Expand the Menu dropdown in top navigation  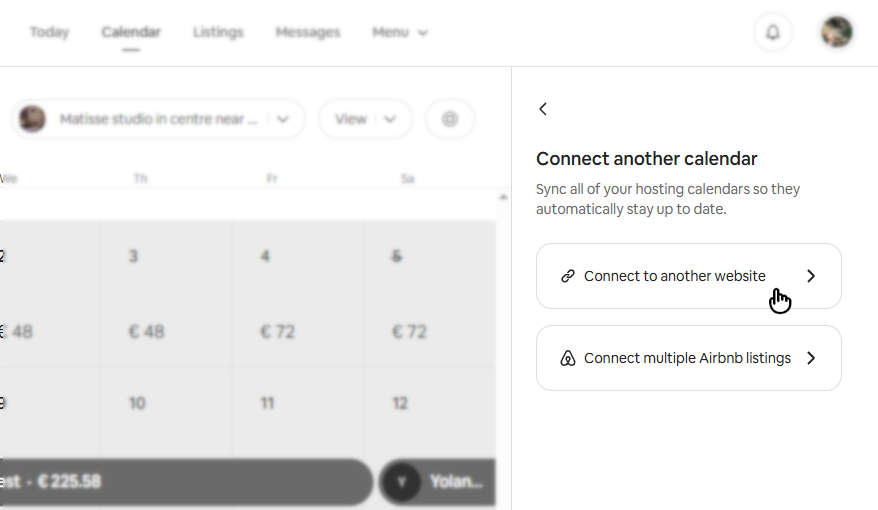click(x=399, y=32)
